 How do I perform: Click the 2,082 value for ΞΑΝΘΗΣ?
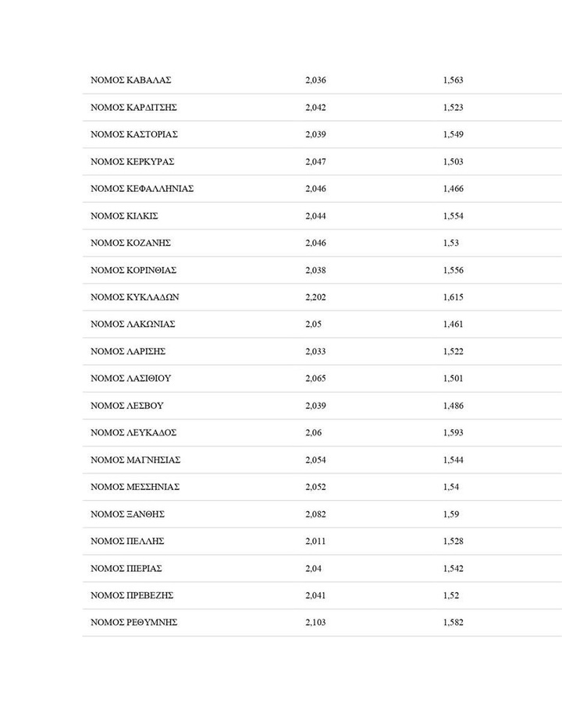click(315, 514)
